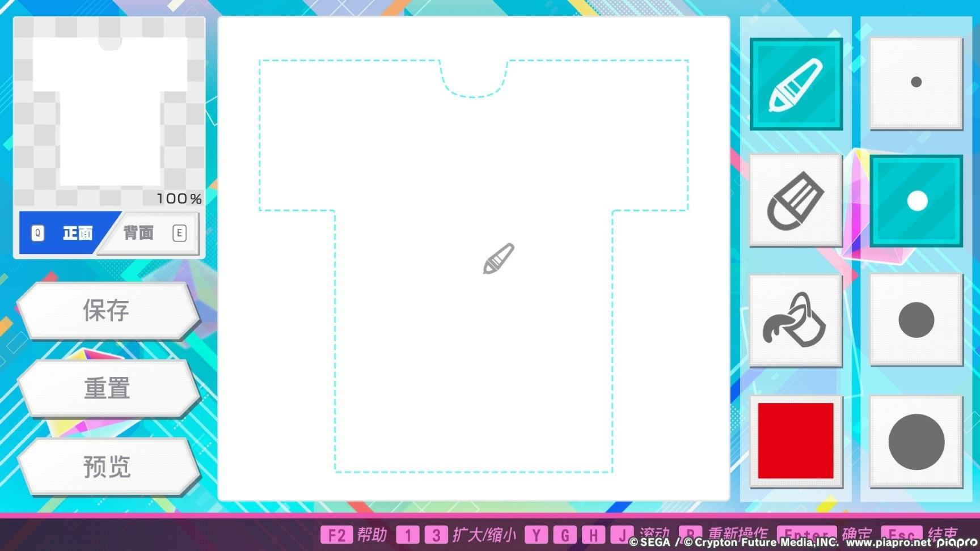Screen dimensions: 980x551
Task: Click the G scroll key hint
Action: 565,535
